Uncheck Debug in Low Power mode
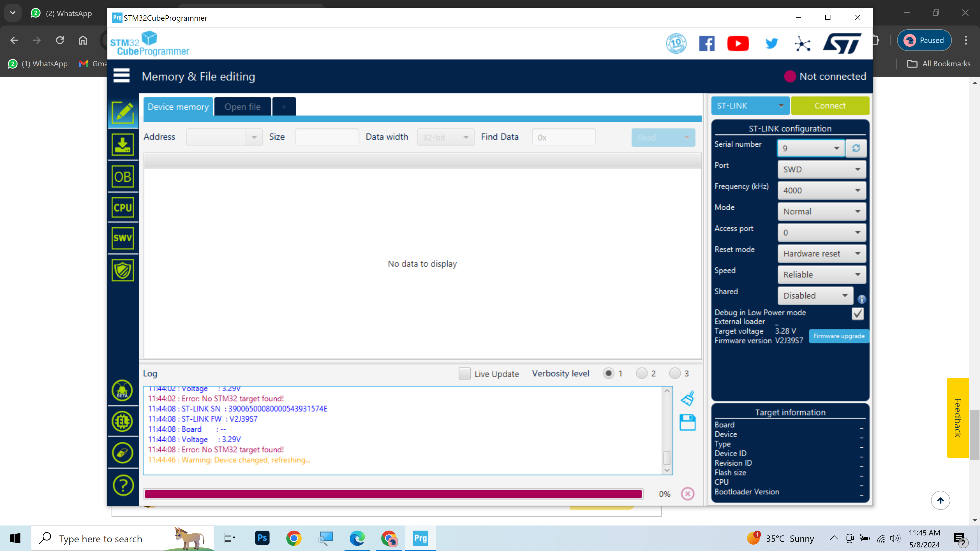 [x=858, y=313]
